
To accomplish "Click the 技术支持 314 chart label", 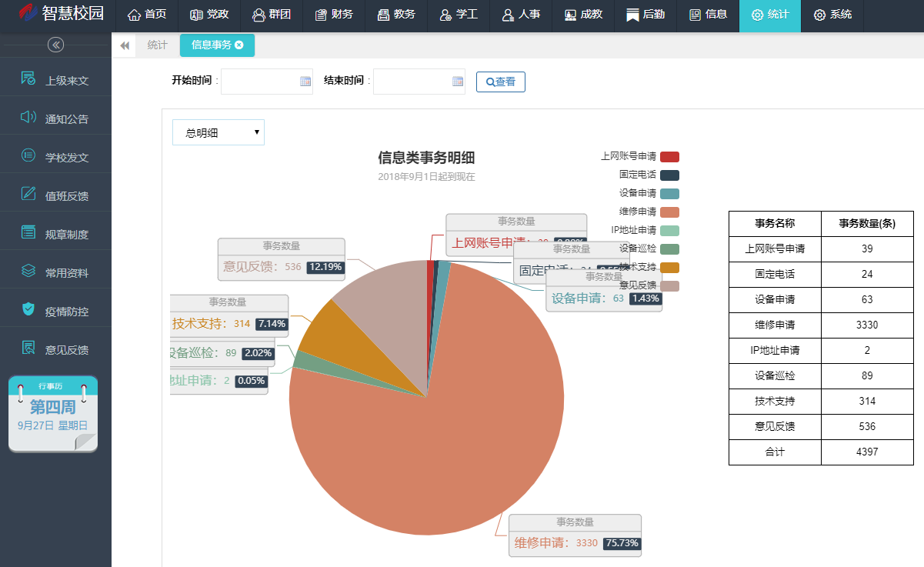I will [x=229, y=315].
